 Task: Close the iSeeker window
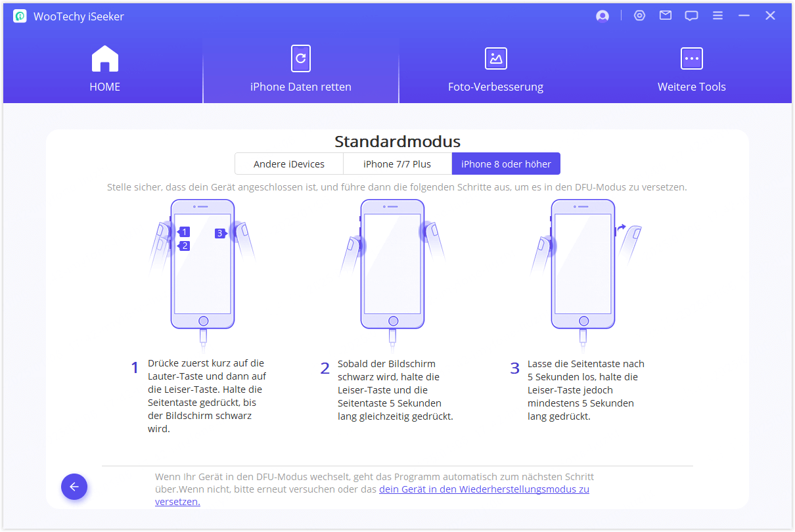(x=770, y=16)
